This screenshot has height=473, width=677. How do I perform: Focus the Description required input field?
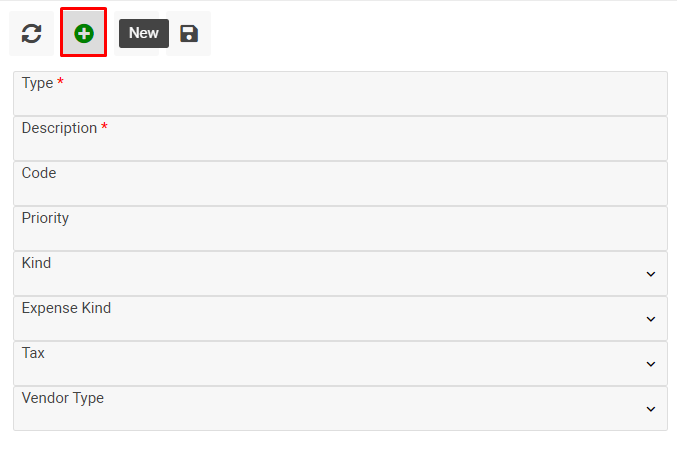340,145
